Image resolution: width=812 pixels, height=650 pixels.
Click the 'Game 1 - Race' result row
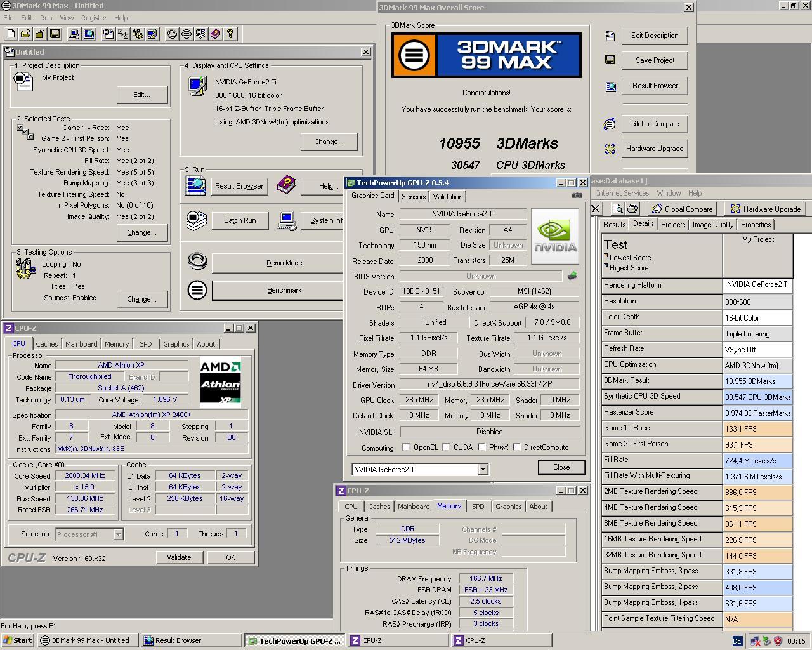tap(697, 428)
